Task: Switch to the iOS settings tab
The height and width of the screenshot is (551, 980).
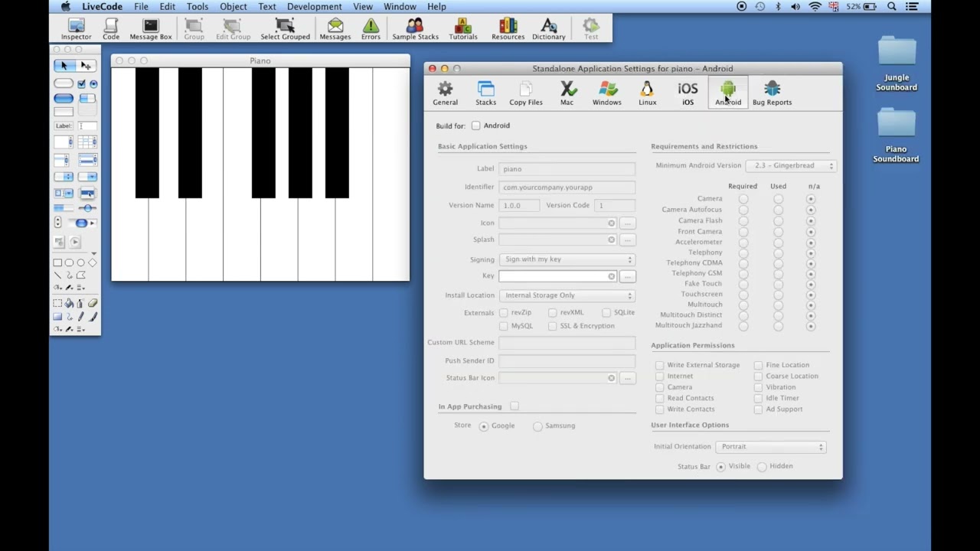Action: tap(688, 93)
